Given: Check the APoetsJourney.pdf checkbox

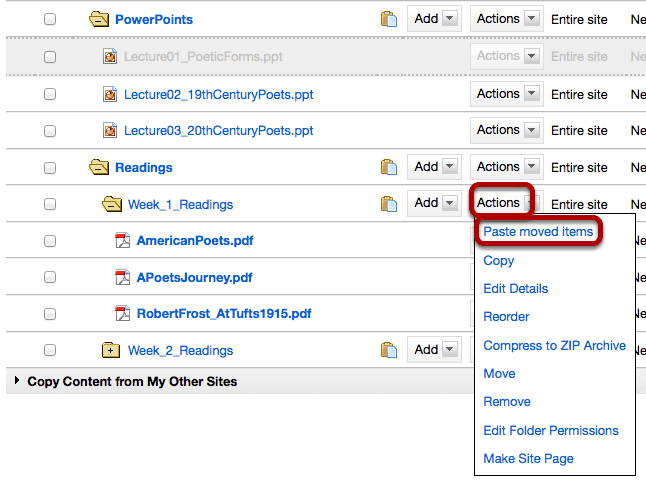Looking at the screenshot, I should (50, 277).
